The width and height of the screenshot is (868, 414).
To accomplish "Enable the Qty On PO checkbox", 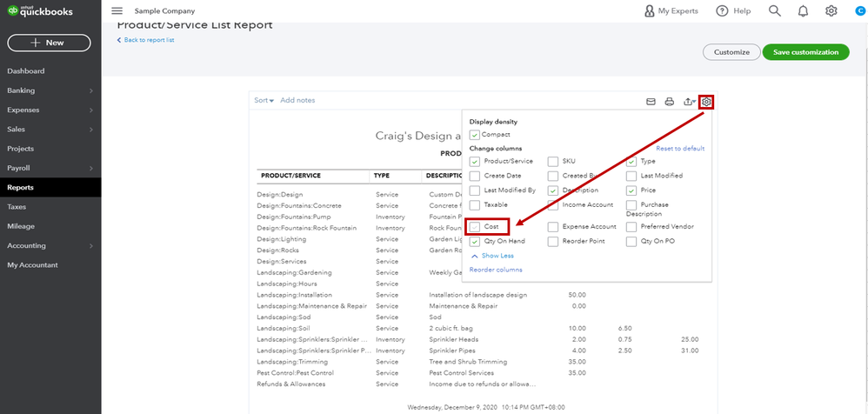I will click(x=631, y=241).
